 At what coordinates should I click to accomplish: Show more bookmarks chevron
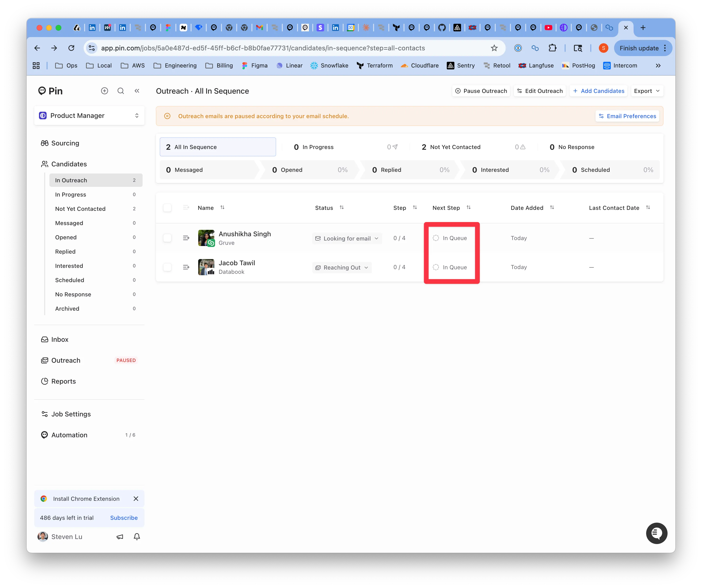point(658,66)
